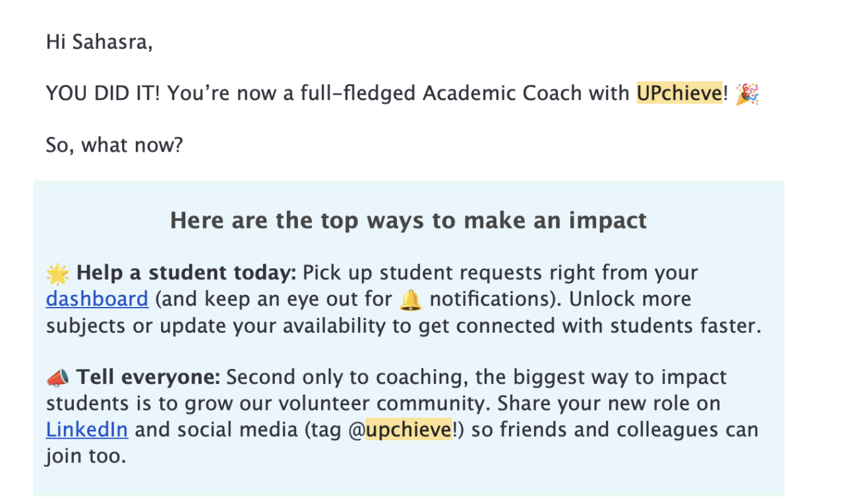Click the "So, what now?" line
844x504 pixels.
click(x=113, y=145)
